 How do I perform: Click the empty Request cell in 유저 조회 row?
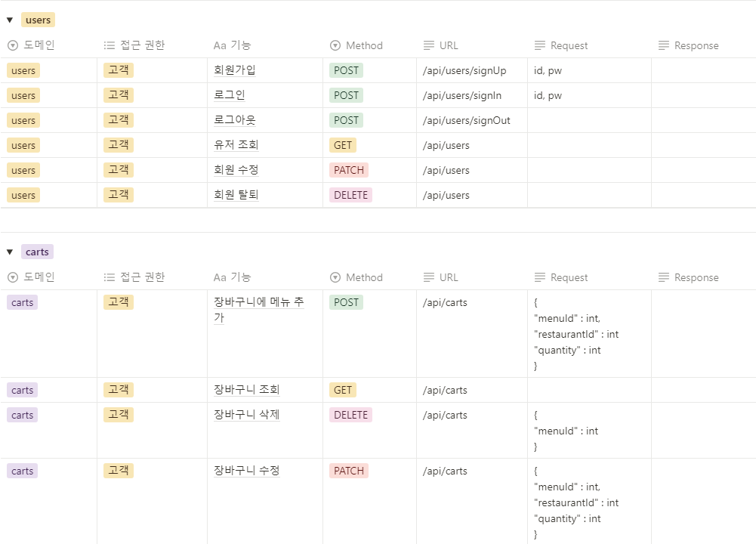589,146
